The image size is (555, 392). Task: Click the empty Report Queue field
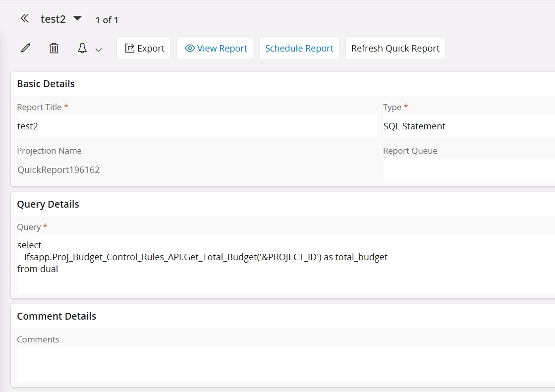click(468, 169)
